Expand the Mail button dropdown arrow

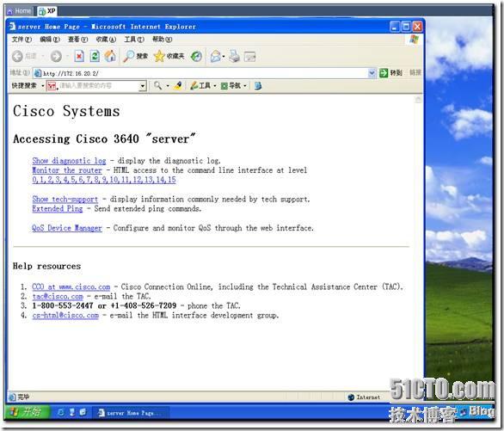(224, 57)
